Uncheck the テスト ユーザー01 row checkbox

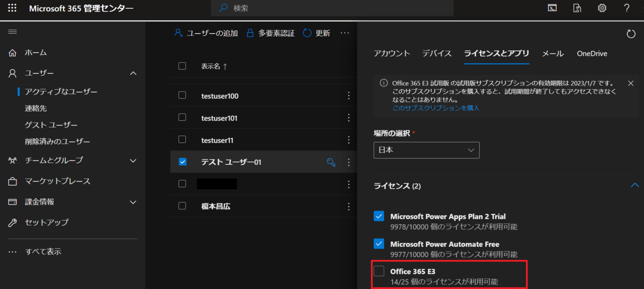point(182,162)
